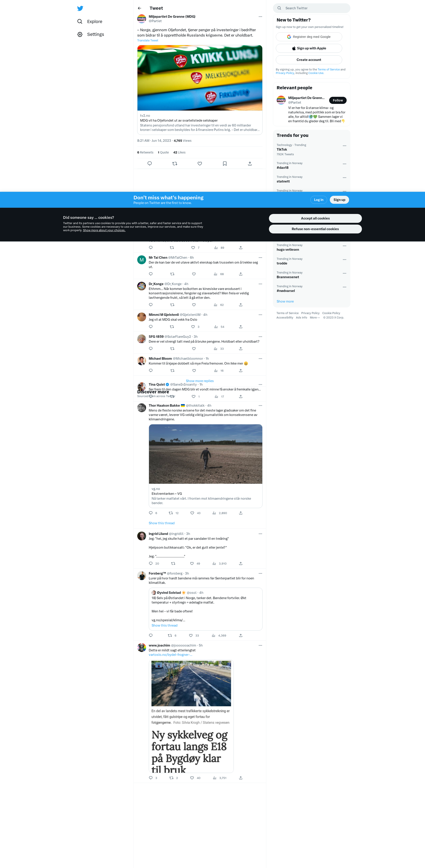
Task: View the 6 Retweets list
Action: point(145,152)
